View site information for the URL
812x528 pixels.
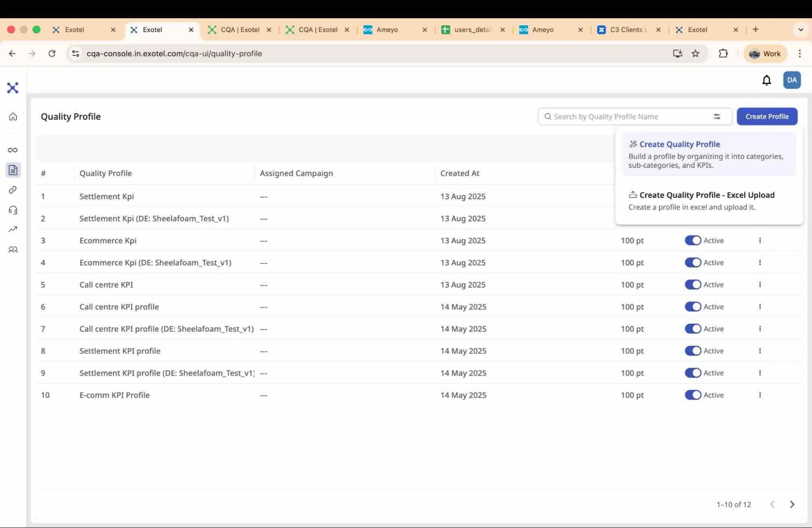(x=75, y=54)
